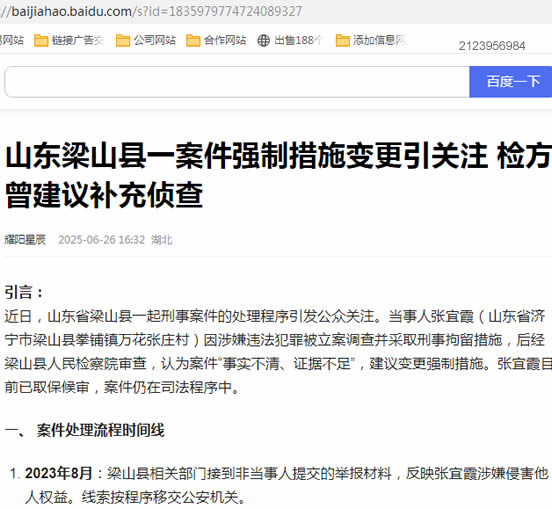552x509 pixels.
Task: Open the 公司网站 bookmark label
Action: pyautogui.click(x=154, y=40)
